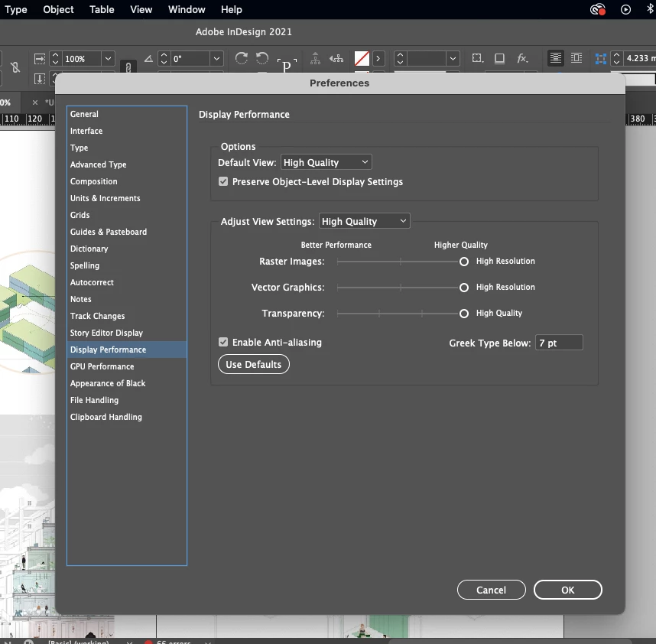Click the rotation angle stepper arrows
Viewport: 656px width, 644px height.
click(x=164, y=59)
